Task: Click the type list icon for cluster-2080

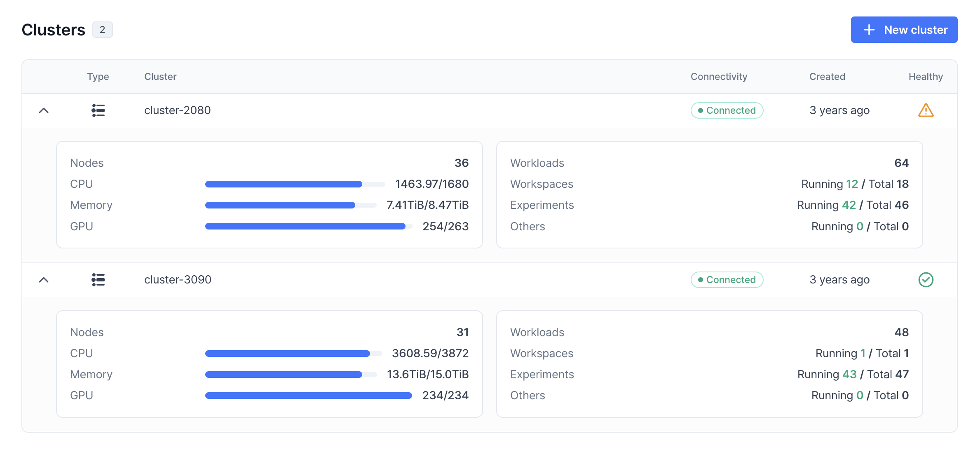Action: pos(98,110)
